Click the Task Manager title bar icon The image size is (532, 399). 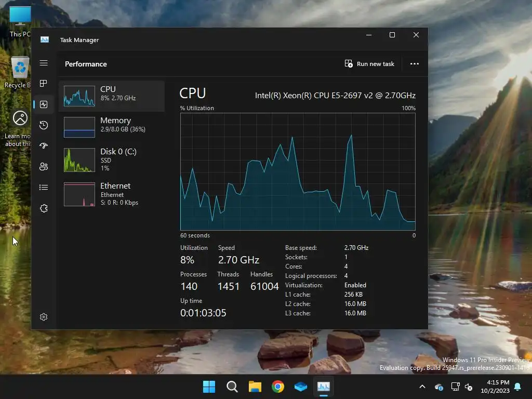click(x=45, y=39)
